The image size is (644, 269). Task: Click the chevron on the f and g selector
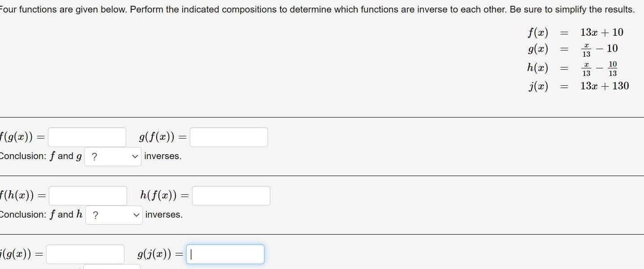(x=135, y=156)
